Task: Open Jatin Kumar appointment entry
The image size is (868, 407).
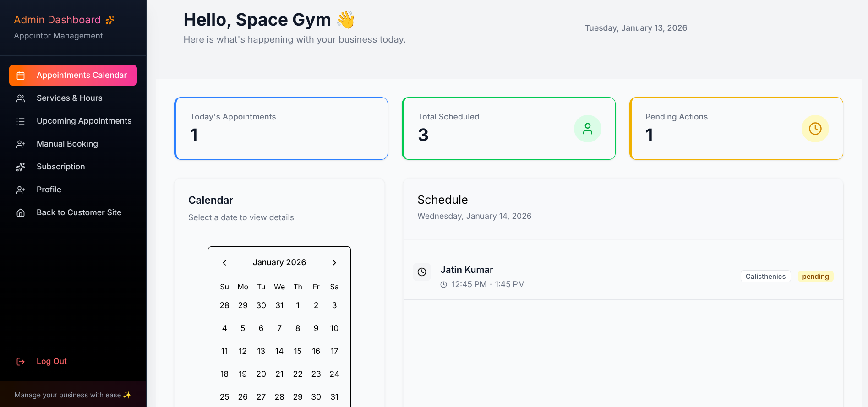Action: coord(623,277)
